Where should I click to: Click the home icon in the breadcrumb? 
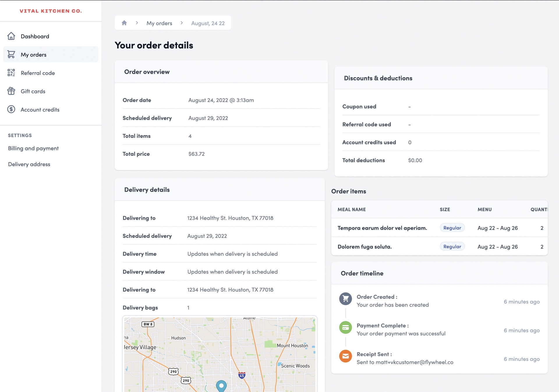tap(124, 23)
